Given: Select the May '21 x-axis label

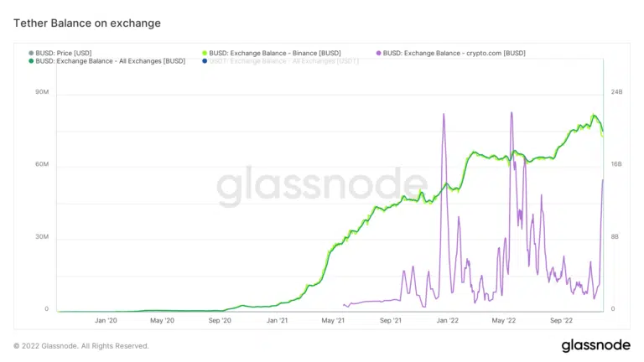Looking at the screenshot, I should tap(333, 320).
